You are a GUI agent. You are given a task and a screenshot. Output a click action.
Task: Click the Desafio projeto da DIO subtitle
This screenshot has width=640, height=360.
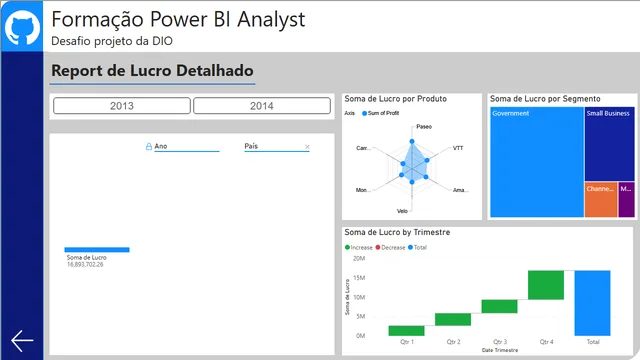[x=112, y=41]
